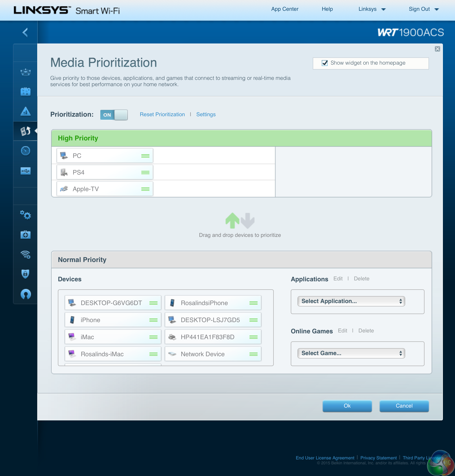This screenshot has height=476, width=455.
Task: Open Network Map from sidebar
Action: tap(25, 72)
